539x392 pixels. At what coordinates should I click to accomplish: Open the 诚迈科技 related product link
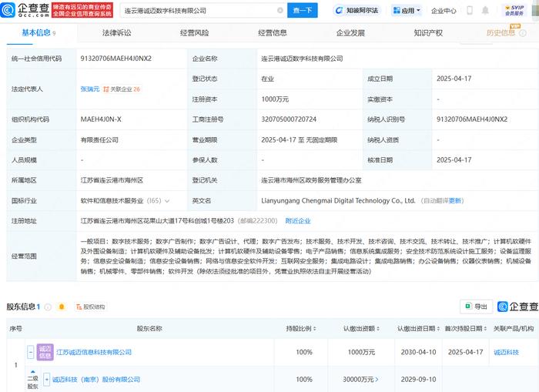[x=506, y=352]
